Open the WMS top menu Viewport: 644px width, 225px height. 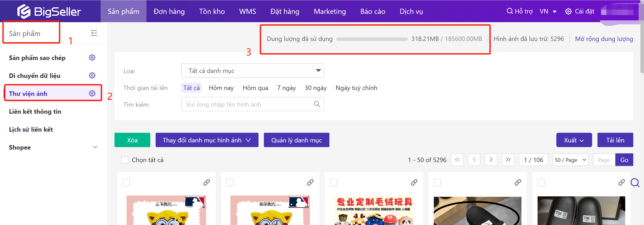click(x=248, y=11)
